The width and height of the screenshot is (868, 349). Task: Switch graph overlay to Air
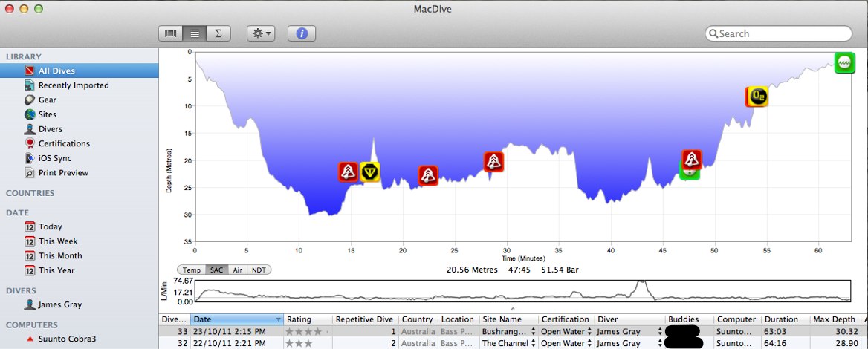click(x=236, y=270)
